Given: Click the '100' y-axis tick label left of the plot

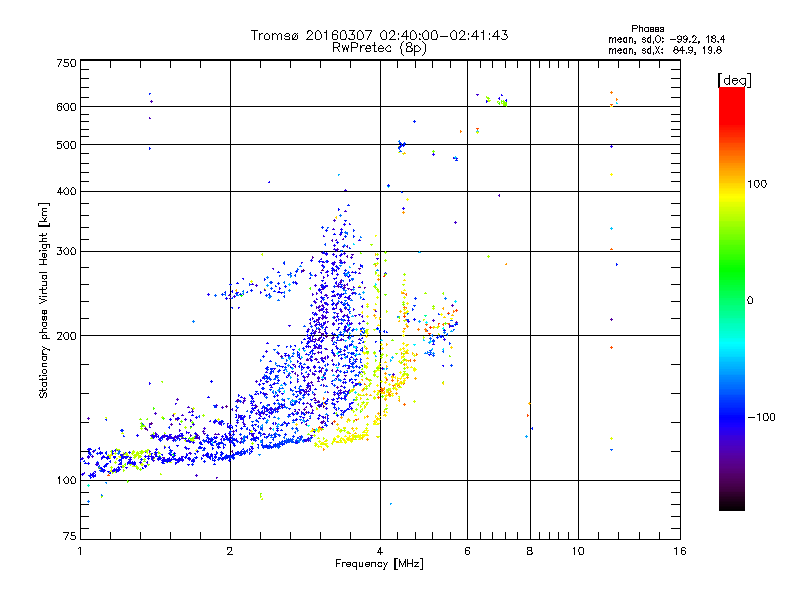Looking at the screenshot, I should (66, 481).
